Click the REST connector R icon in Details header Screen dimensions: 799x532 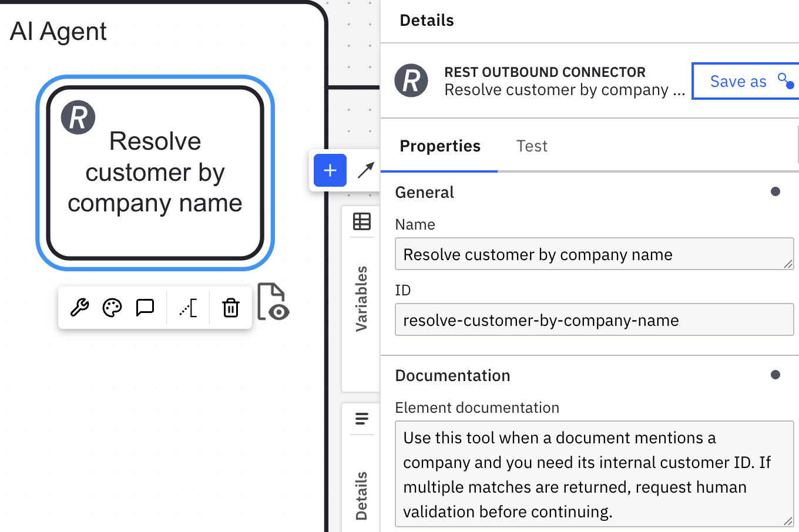pos(411,80)
